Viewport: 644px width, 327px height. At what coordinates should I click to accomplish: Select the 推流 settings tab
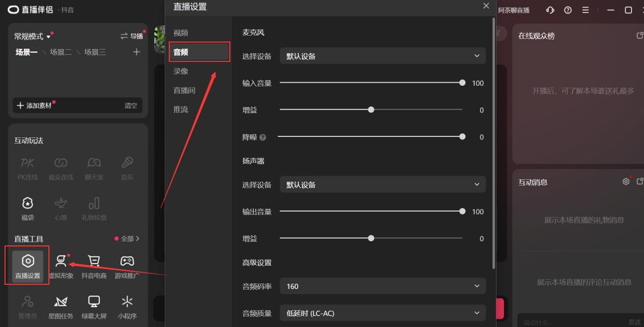tap(181, 109)
